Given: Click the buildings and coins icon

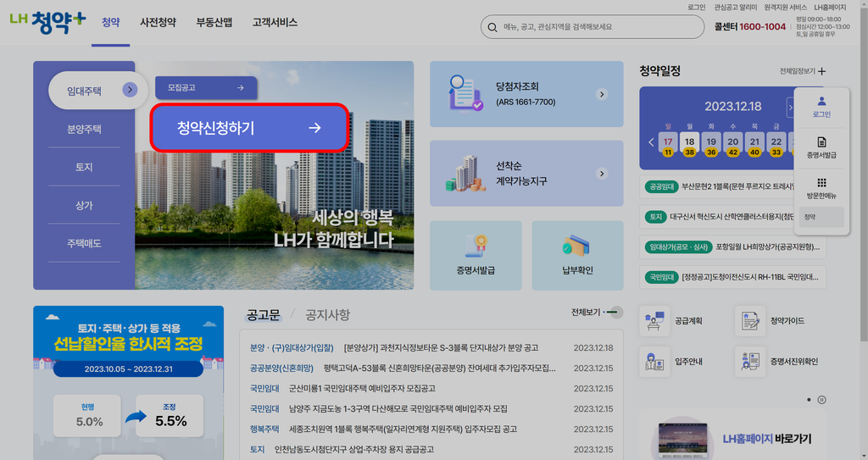Looking at the screenshot, I should pos(465,174).
